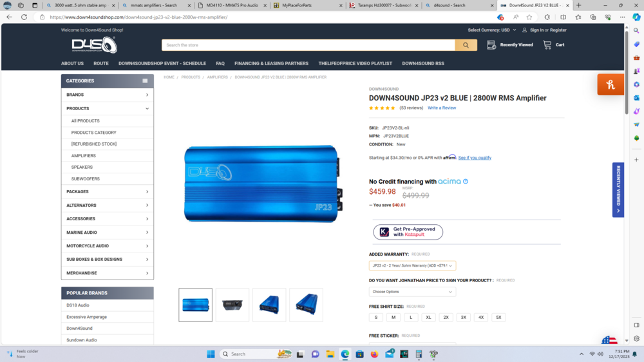Click the Register link
644x362 pixels.
pos(558,30)
